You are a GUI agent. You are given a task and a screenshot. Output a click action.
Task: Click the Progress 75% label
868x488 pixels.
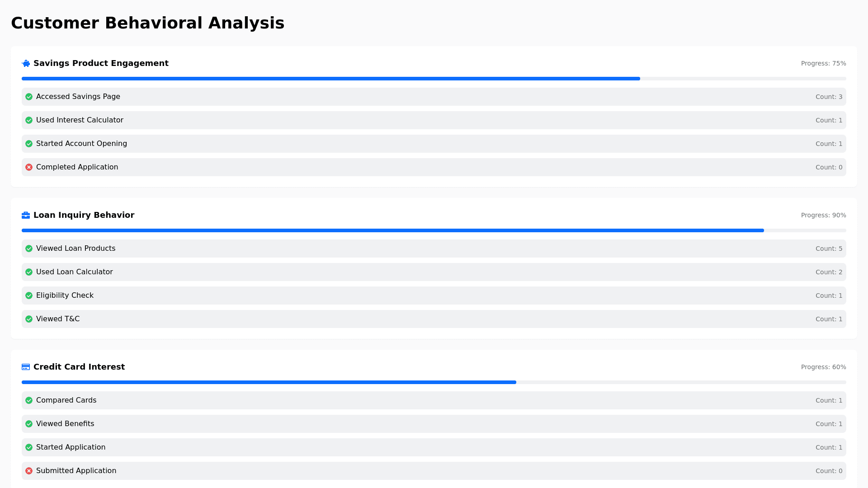point(823,64)
